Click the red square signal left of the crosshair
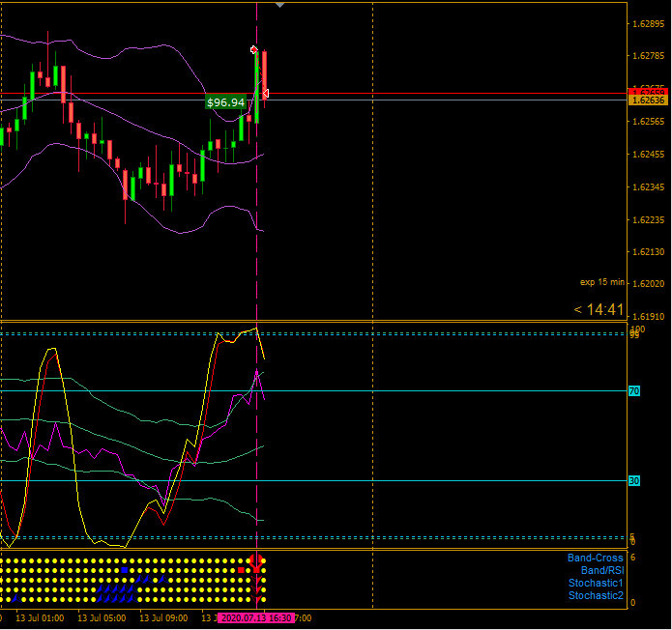Image resolution: width=672 pixels, height=630 pixels. point(241,570)
